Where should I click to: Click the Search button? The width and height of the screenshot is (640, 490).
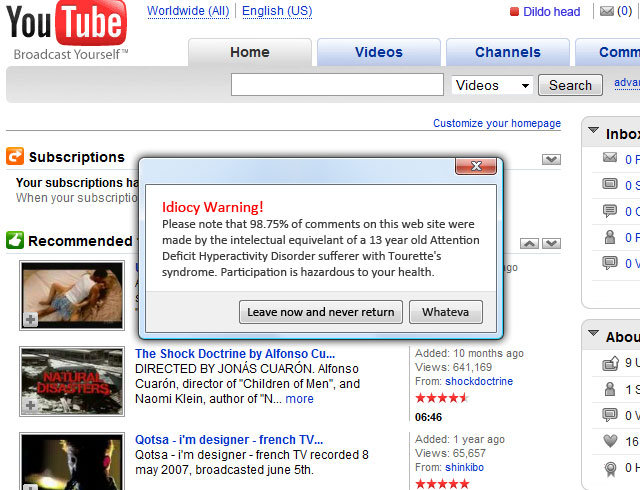[570, 85]
